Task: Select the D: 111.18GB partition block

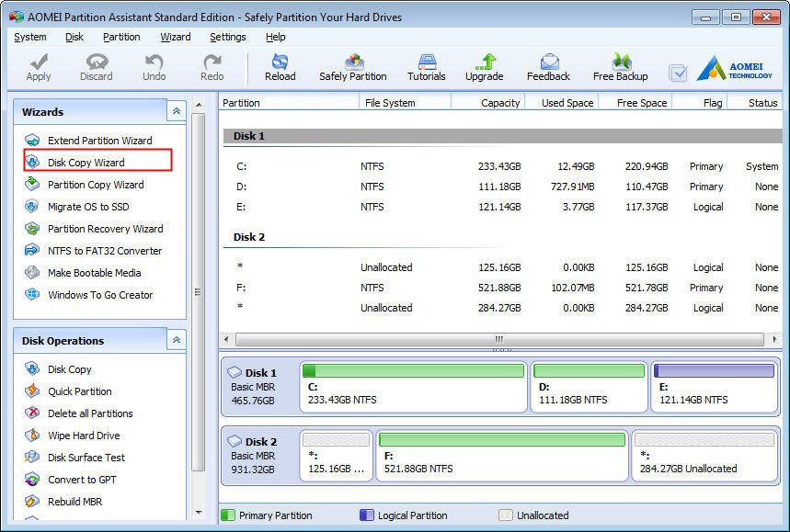Action: (x=589, y=387)
